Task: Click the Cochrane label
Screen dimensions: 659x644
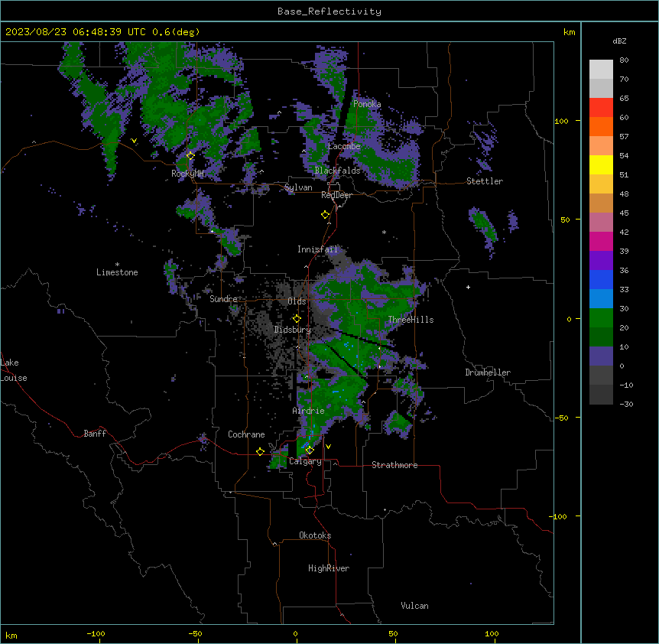Action: (x=246, y=434)
